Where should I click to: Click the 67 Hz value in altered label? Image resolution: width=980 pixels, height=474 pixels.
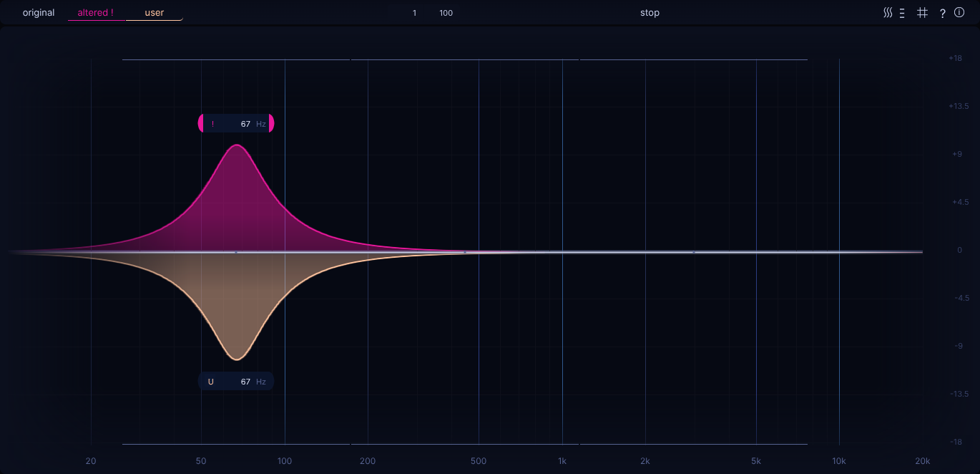click(x=245, y=124)
